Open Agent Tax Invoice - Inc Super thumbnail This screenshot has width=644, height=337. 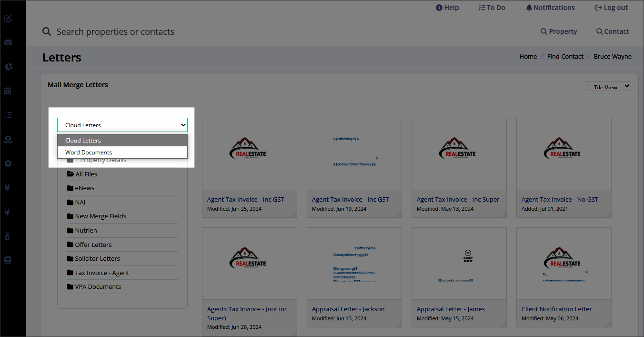pyautogui.click(x=459, y=153)
